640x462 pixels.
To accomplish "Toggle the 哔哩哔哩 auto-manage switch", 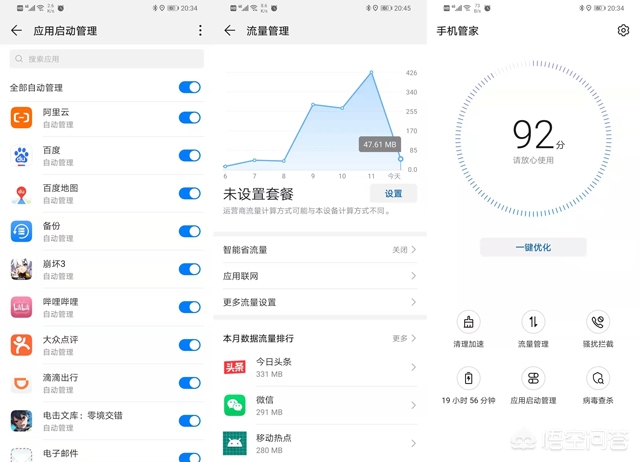I will pyautogui.click(x=189, y=307).
